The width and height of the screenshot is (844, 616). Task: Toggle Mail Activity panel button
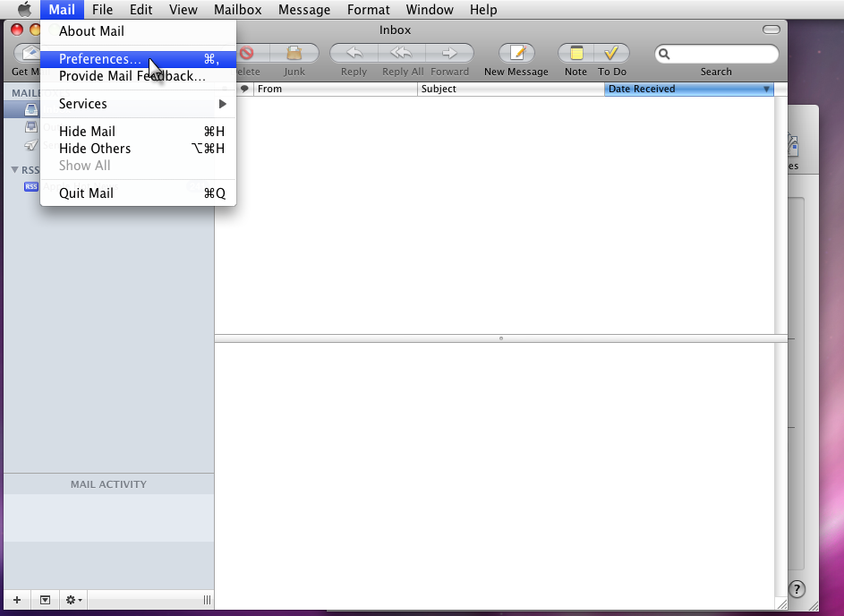point(46,600)
